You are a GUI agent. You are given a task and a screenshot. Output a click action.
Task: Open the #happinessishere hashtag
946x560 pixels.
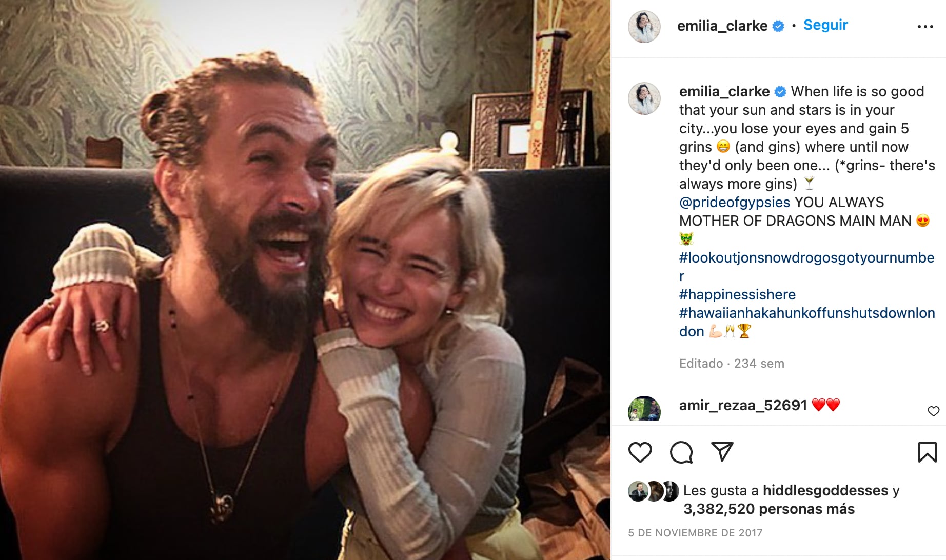tap(737, 294)
